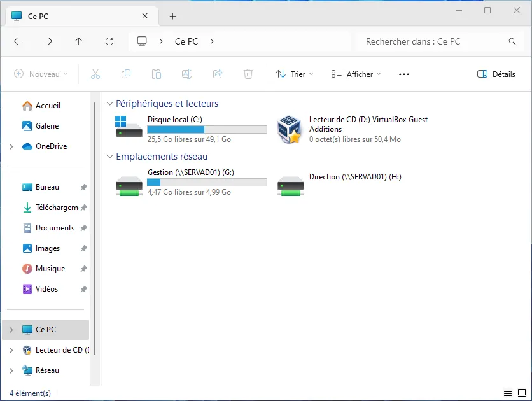
Task: Click the Rename icon in toolbar
Action: [187, 74]
